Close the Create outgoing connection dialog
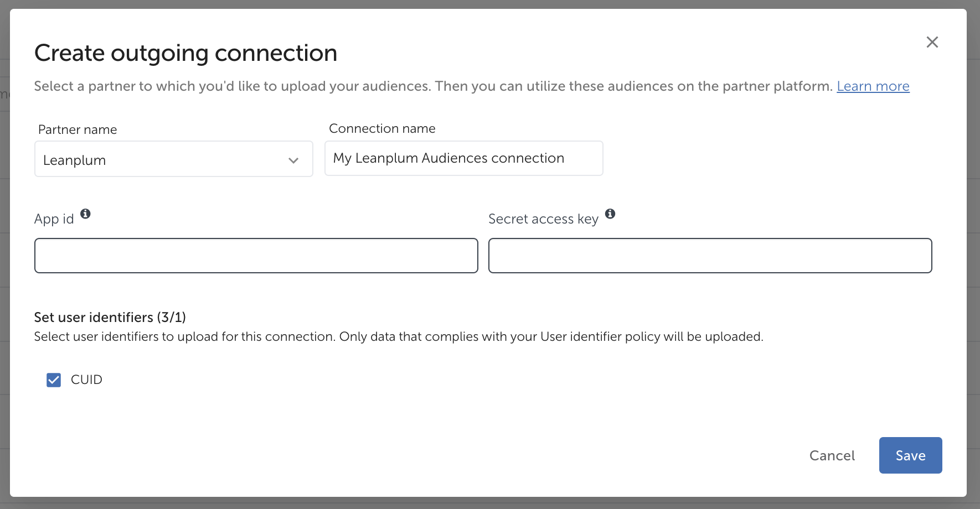This screenshot has width=980, height=509. point(932,42)
